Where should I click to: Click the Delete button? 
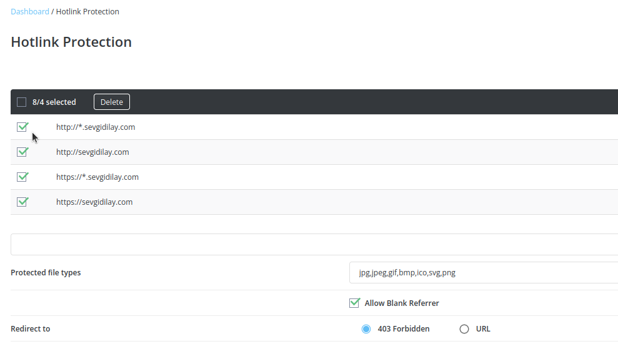111,102
